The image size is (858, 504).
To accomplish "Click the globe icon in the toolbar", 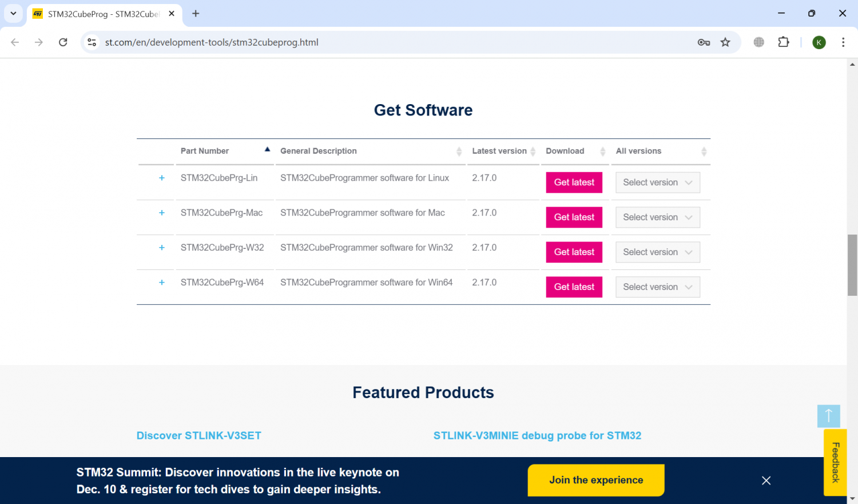I will click(x=758, y=42).
